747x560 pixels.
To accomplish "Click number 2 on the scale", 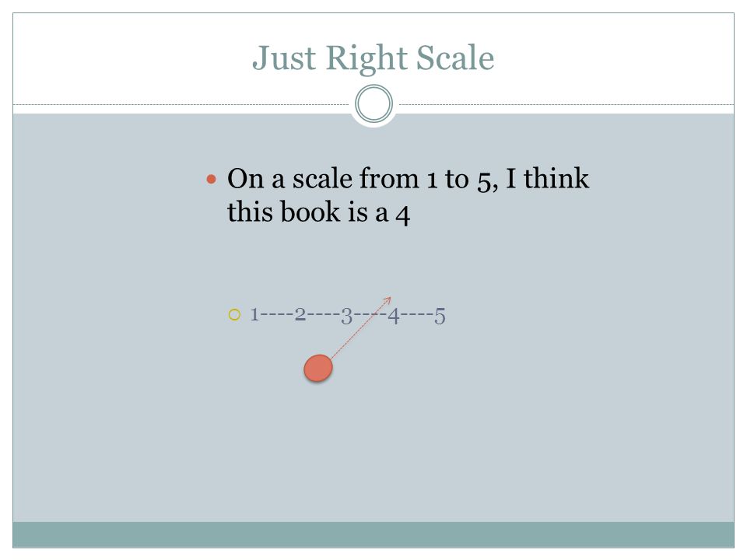I will pos(300,315).
